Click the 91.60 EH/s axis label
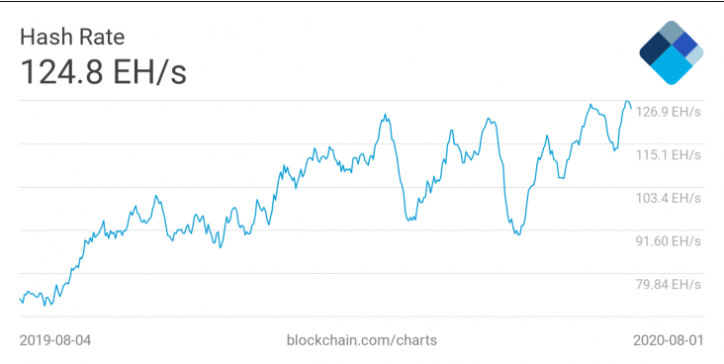This screenshot has height=364, width=724. pos(669,241)
